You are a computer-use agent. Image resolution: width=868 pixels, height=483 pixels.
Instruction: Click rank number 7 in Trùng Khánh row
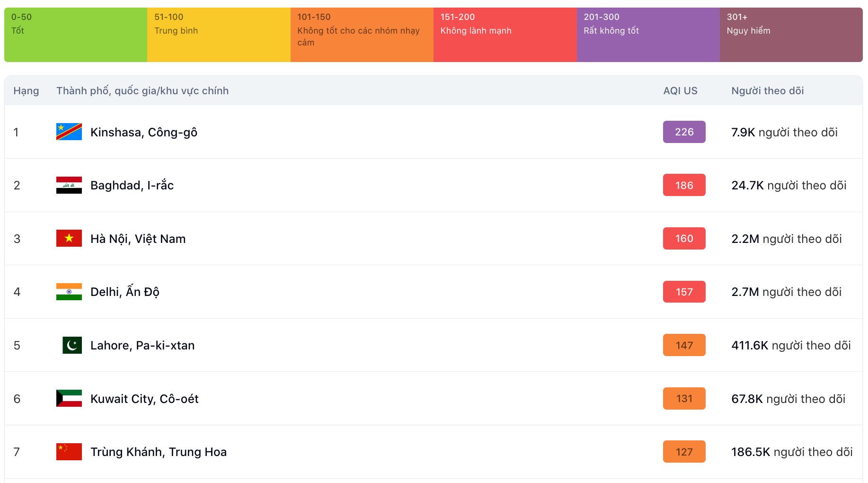[x=17, y=452]
